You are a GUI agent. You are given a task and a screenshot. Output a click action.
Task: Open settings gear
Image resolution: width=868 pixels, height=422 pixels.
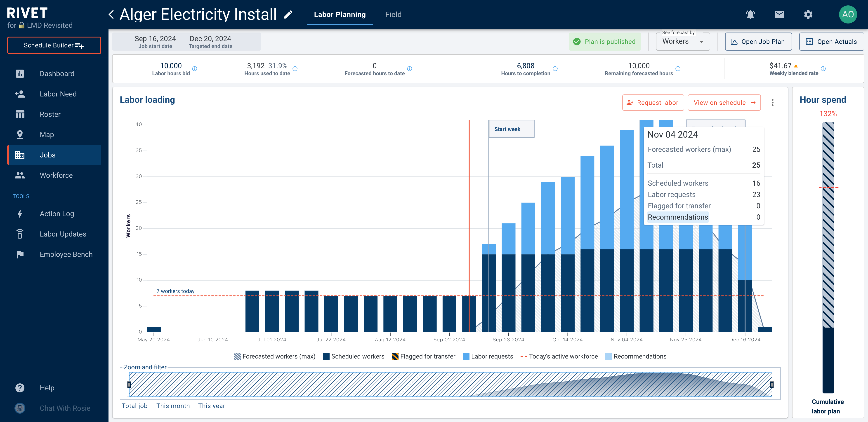pyautogui.click(x=808, y=14)
